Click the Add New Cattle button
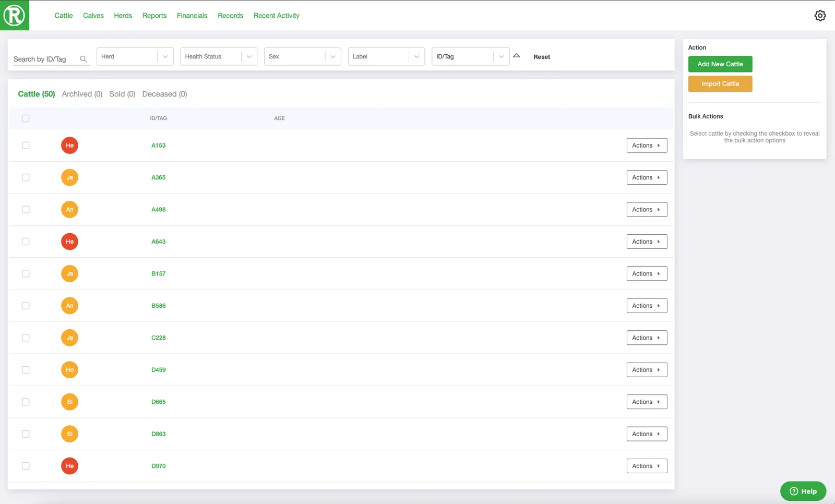Screen dimensions: 835x504 pos(720,64)
